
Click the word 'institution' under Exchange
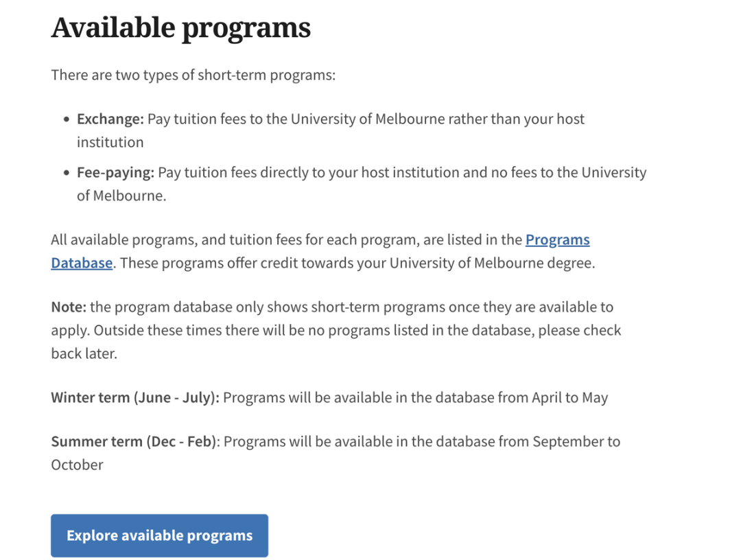[110, 142]
